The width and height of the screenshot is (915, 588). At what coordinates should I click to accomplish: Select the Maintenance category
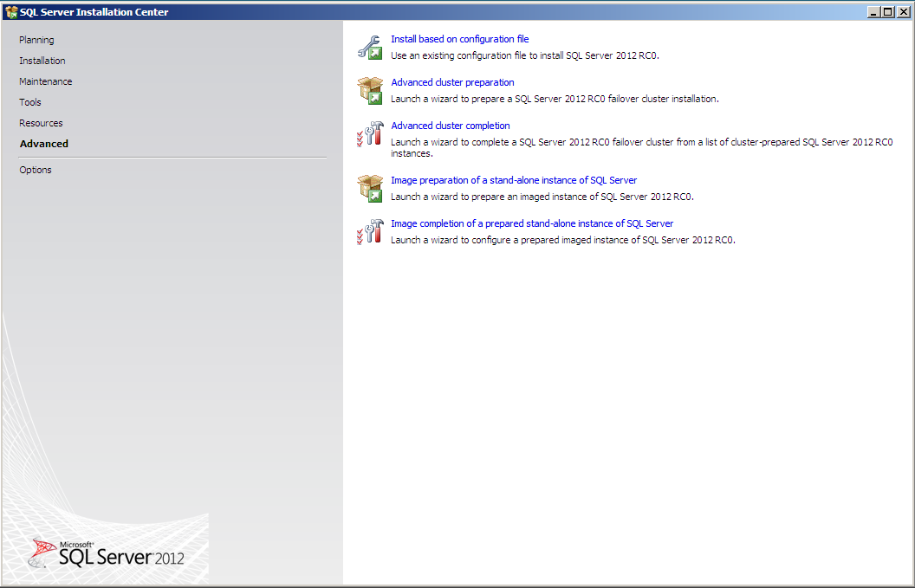click(x=45, y=81)
